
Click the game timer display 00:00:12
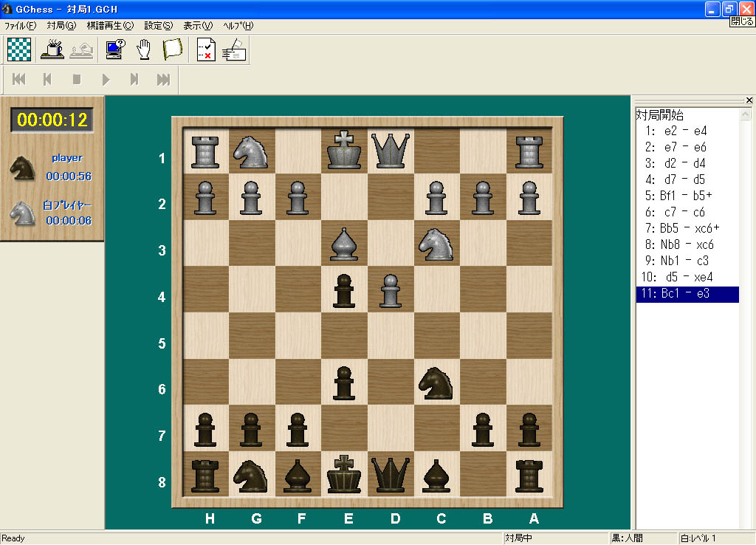tap(52, 120)
